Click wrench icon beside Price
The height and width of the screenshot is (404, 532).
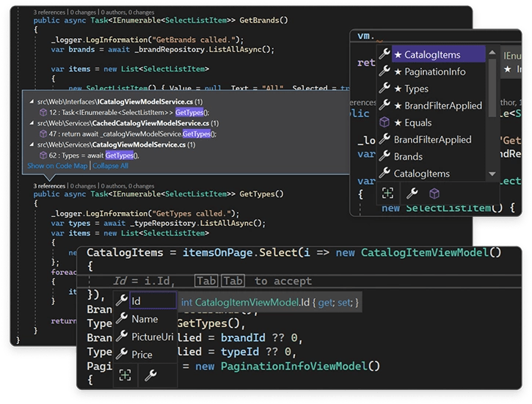tap(122, 353)
